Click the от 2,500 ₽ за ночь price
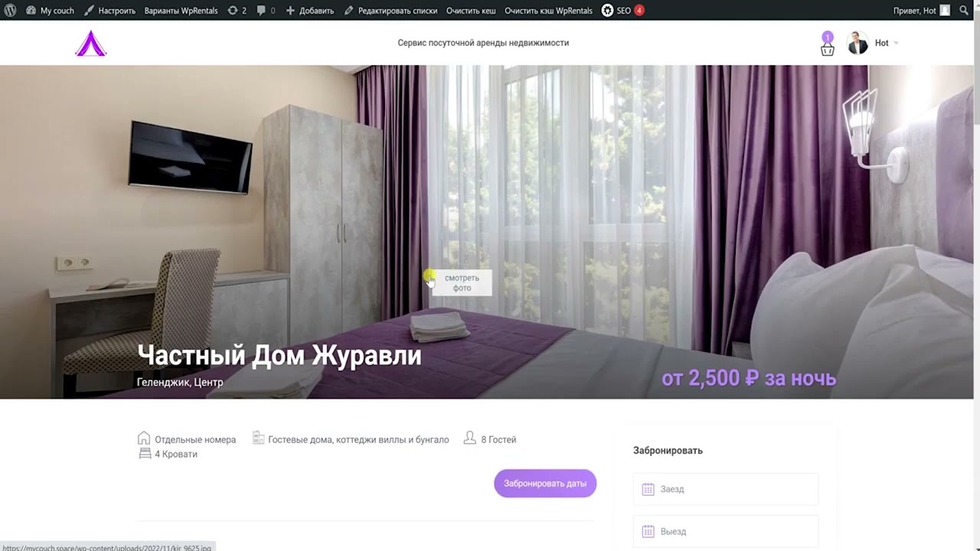Viewport: 980px width, 551px height. click(x=749, y=378)
